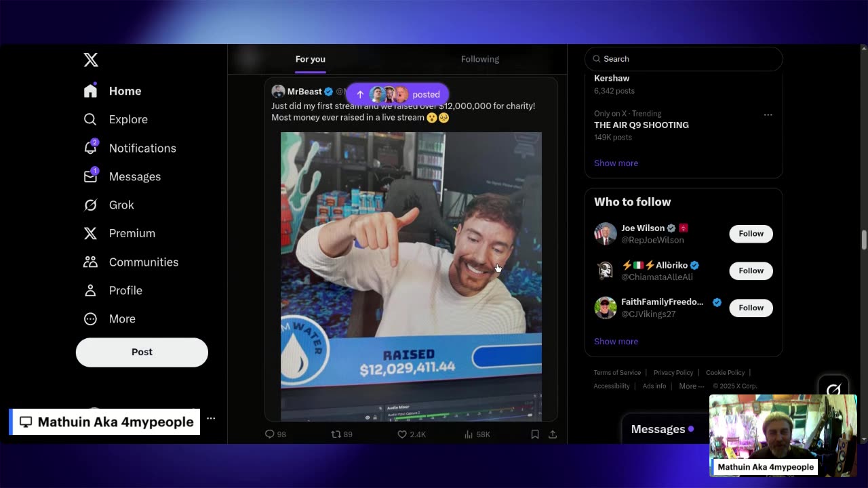Screen dimensions: 868x488
Task: Open the MrBeast stream image
Action: click(x=411, y=276)
